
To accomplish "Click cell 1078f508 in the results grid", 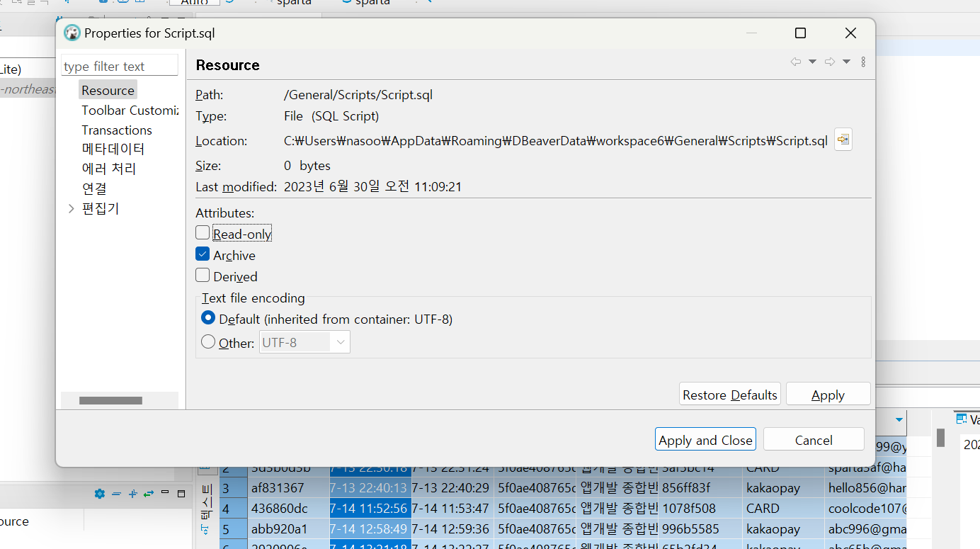I will pyautogui.click(x=700, y=509).
